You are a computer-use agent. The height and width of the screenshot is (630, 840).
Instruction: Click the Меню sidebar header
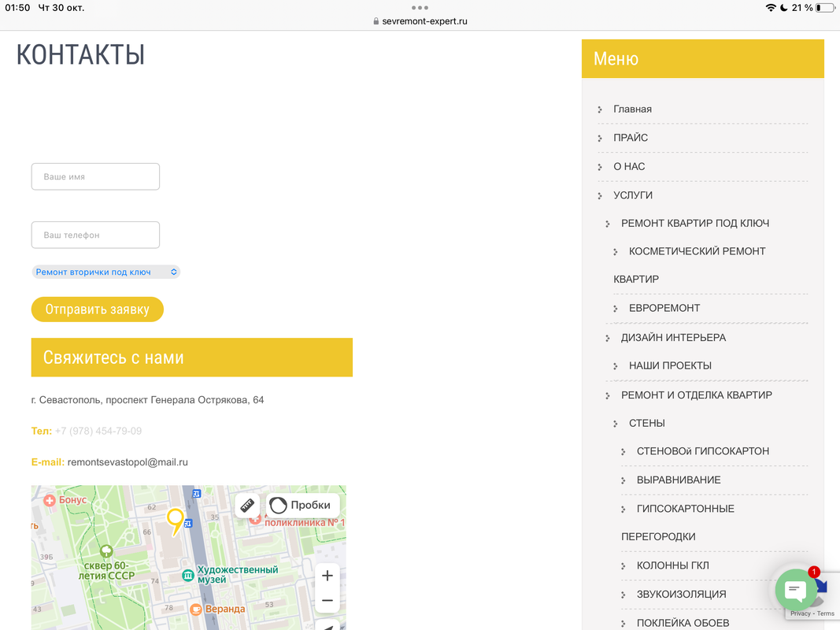point(616,58)
